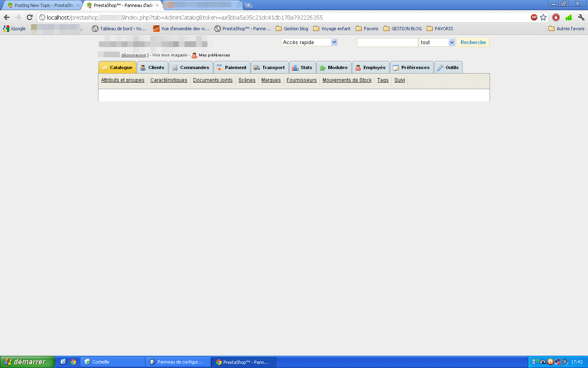Open Vue d'ensemble des vi... bookmark
The image size is (588, 368).
pyautogui.click(x=181, y=29)
